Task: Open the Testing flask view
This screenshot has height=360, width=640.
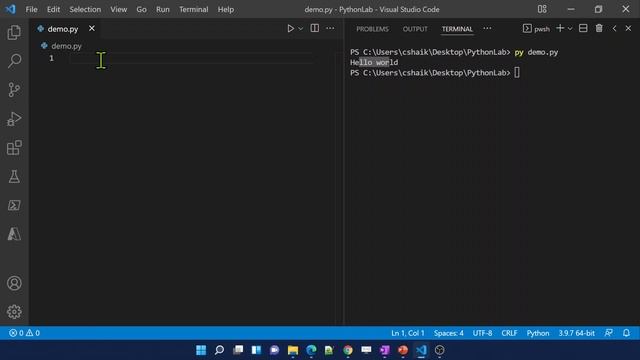Action: (x=14, y=176)
